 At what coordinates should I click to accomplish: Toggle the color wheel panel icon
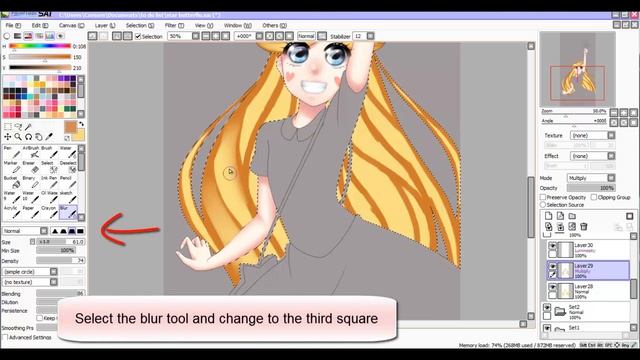point(7,36)
